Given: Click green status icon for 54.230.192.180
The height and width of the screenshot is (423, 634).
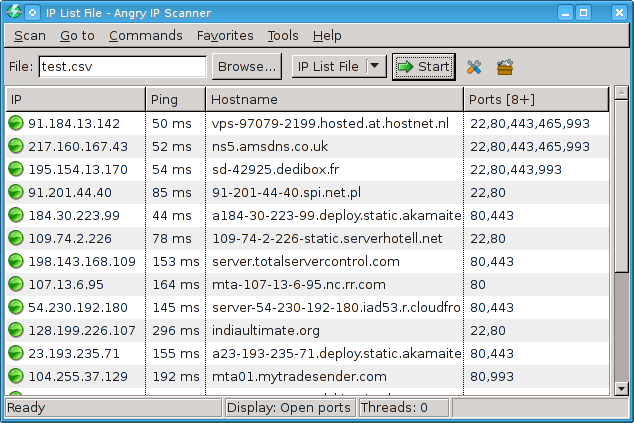Looking at the screenshot, I should pos(16,307).
